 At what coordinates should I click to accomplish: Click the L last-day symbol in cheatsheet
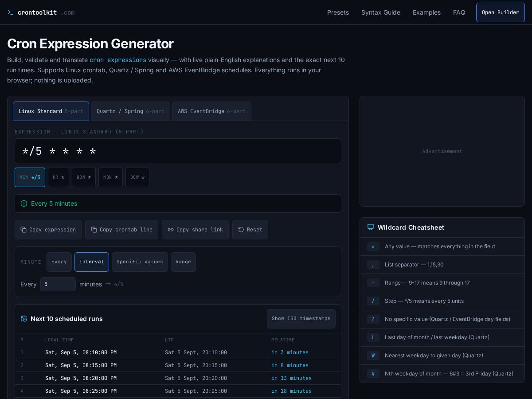click(373, 337)
